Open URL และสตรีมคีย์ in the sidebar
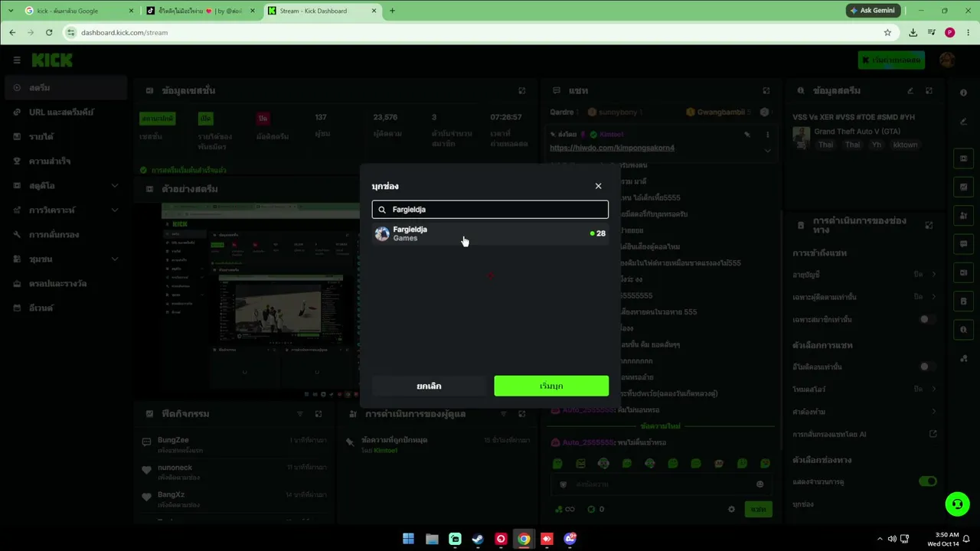The image size is (980, 551). (x=64, y=112)
